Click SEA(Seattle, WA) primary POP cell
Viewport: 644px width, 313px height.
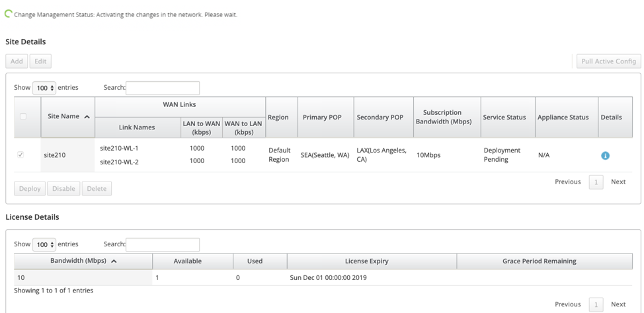click(325, 155)
